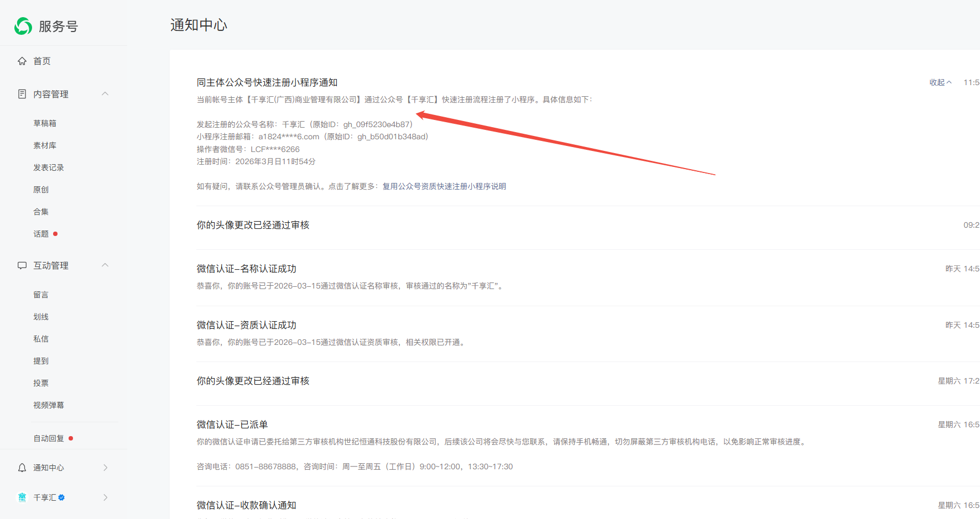This screenshot has height=519, width=980.
Task: Open 草稿箱 in the sidebar
Action: coord(45,123)
